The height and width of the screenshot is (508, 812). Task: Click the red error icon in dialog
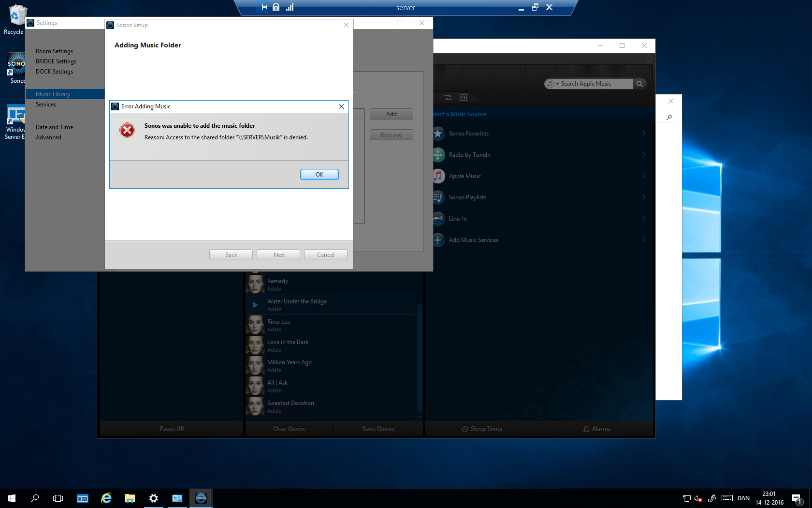pos(127,130)
